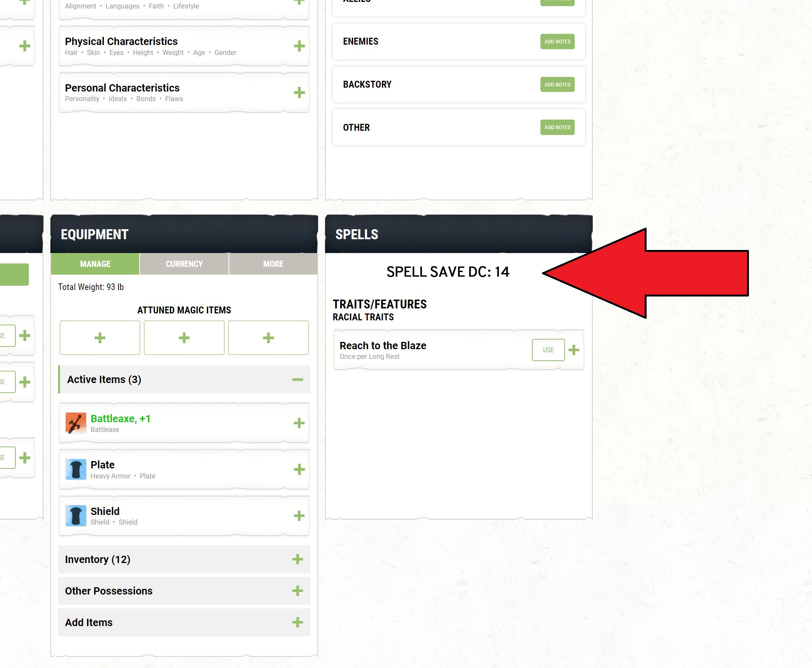Expand the Inventory (12) section
This screenshot has height=668, width=812.
[x=297, y=559]
